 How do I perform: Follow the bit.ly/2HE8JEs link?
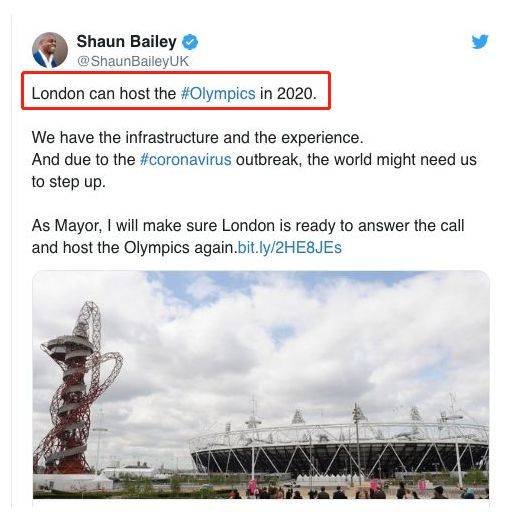tap(290, 248)
